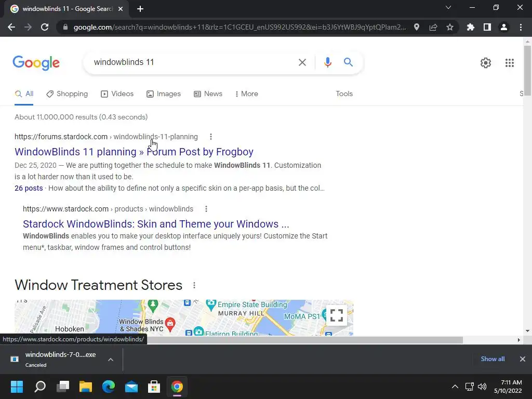Image resolution: width=532 pixels, height=399 pixels.
Task: Show hidden system tray icons
Action: point(455,387)
